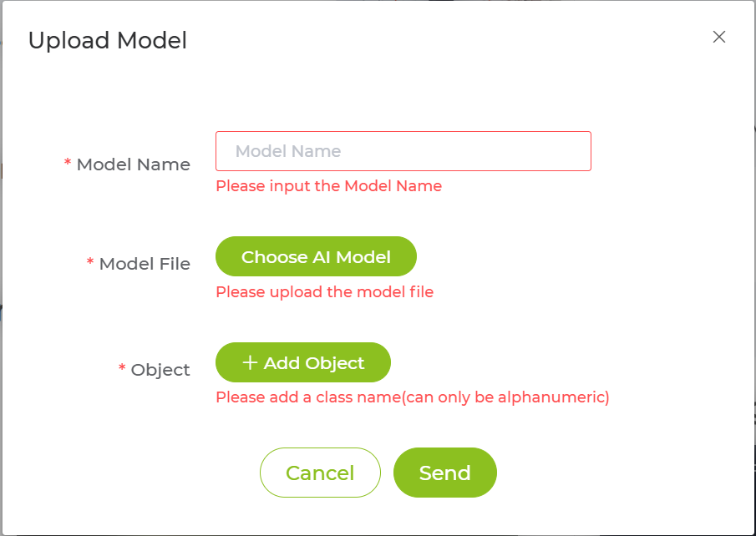756x536 pixels.
Task: Click the Upload Model dialog title
Action: tap(108, 40)
